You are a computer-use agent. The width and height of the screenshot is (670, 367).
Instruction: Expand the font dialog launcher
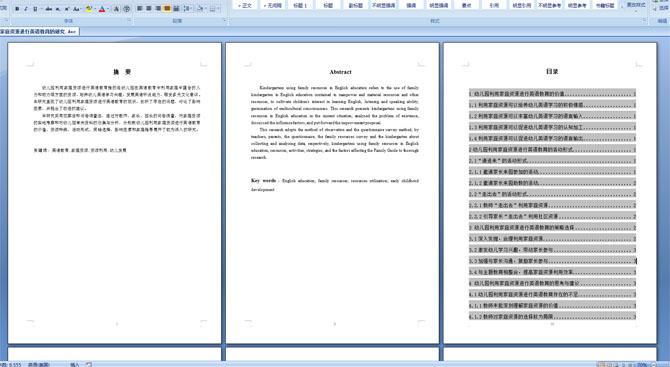click(x=129, y=20)
